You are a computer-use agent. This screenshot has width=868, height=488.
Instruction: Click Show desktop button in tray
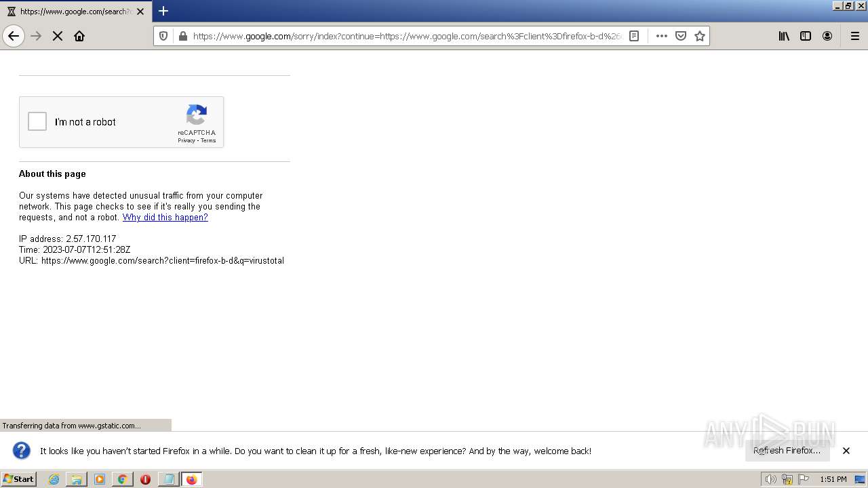point(861,479)
